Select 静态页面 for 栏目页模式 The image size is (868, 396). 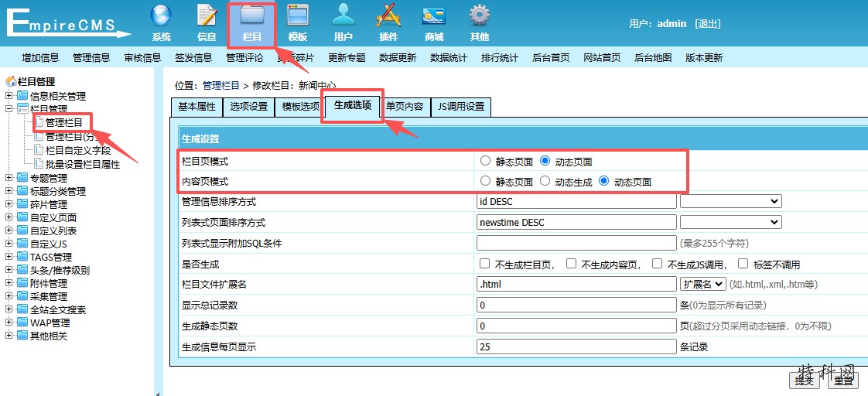[486, 161]
